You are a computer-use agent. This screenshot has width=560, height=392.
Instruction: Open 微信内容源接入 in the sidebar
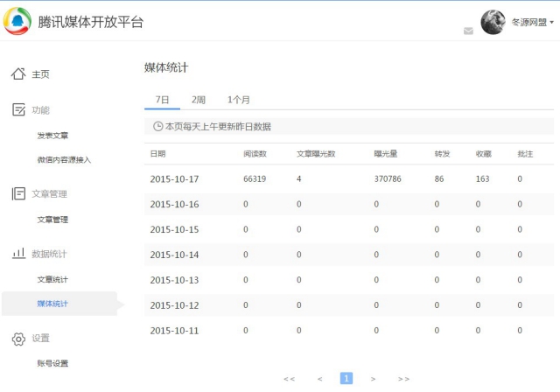[64, 160]
